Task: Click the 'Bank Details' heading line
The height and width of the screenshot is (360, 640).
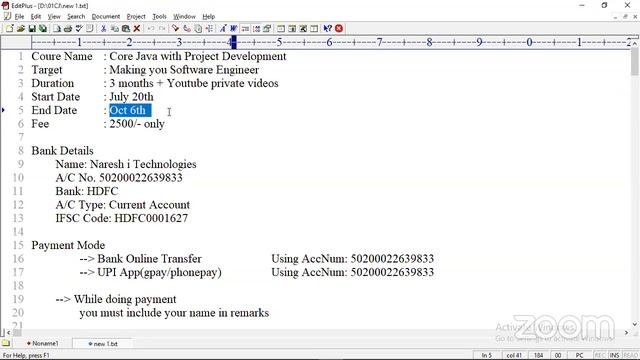Action: pyautogui.click(x=62, y=151)
